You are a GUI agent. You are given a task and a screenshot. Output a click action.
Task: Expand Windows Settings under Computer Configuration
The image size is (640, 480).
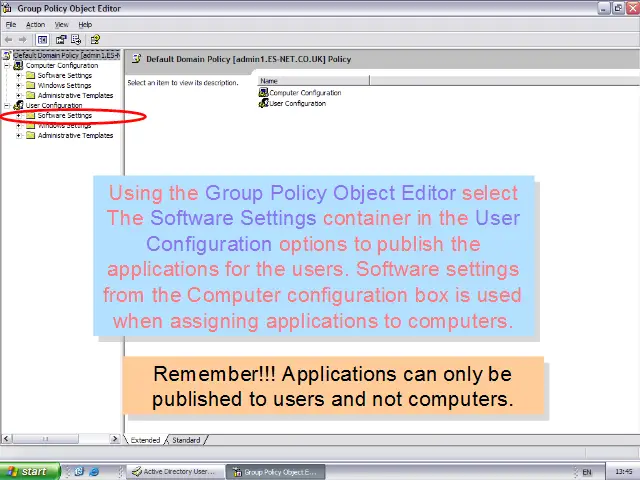[x=19, y=86]
